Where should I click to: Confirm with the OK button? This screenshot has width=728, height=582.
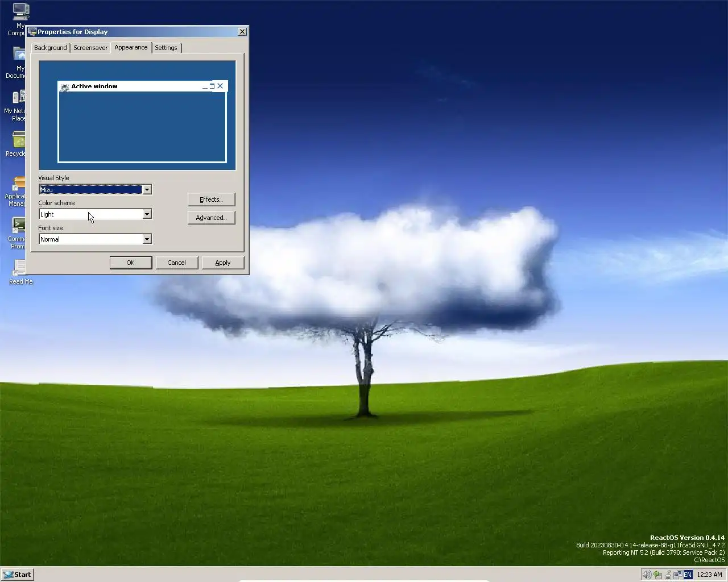pos(131,263)
